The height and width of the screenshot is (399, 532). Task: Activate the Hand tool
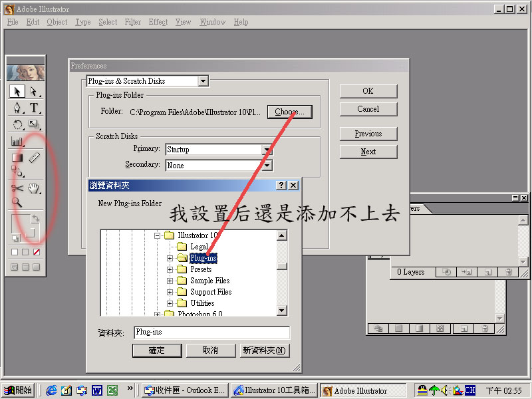[34, 188]
